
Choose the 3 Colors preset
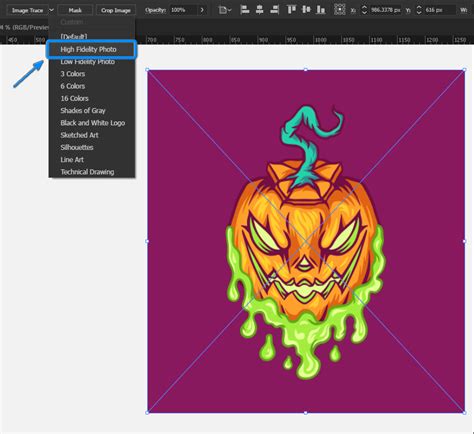92,74
